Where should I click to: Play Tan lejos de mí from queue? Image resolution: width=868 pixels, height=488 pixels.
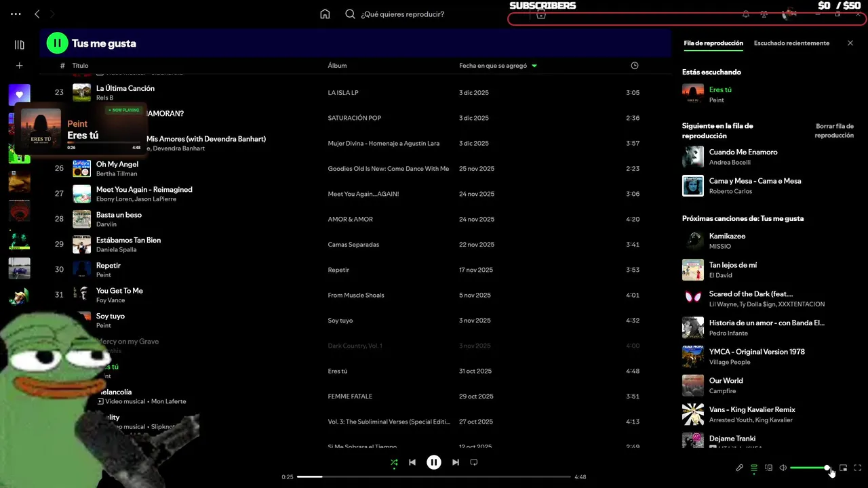(x=733, y=265)
